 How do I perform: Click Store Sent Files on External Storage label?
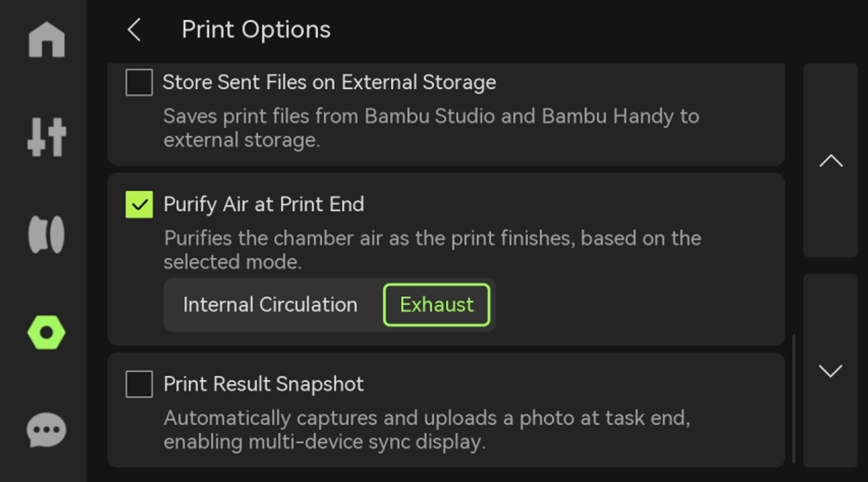tap(329, 83)
